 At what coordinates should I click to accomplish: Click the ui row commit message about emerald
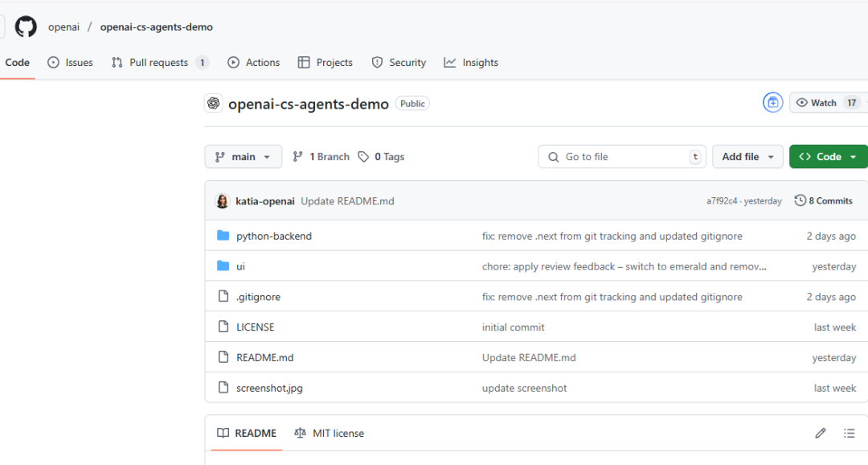point(624,266)
